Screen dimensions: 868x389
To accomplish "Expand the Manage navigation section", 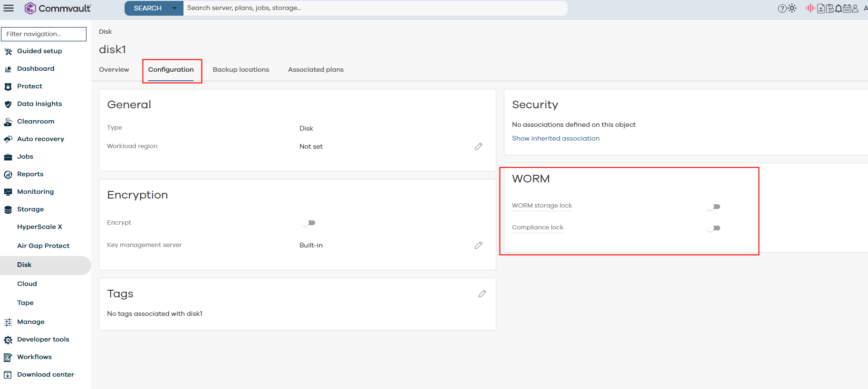I will pyautogui.click(x=31, y=322).
